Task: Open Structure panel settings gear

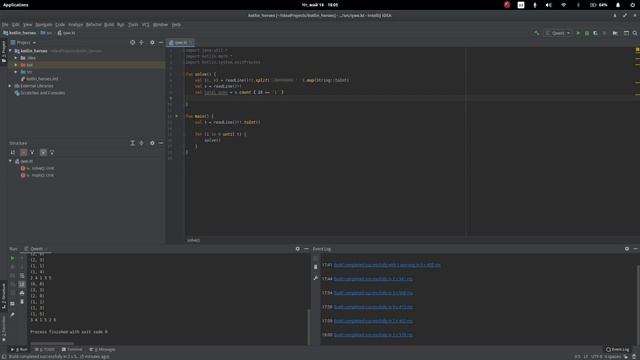Action: pos(152,143)
